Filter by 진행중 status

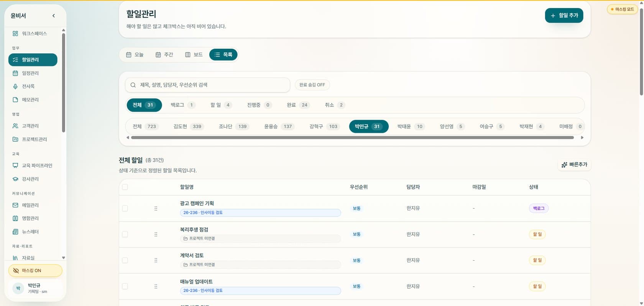(259, 105)
